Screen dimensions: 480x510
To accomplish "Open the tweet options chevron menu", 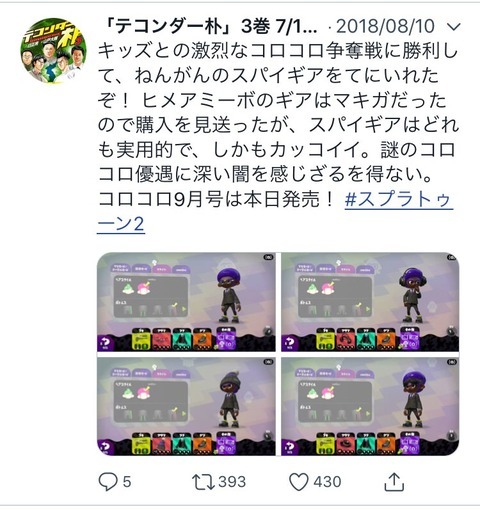I will coord(453,27).
